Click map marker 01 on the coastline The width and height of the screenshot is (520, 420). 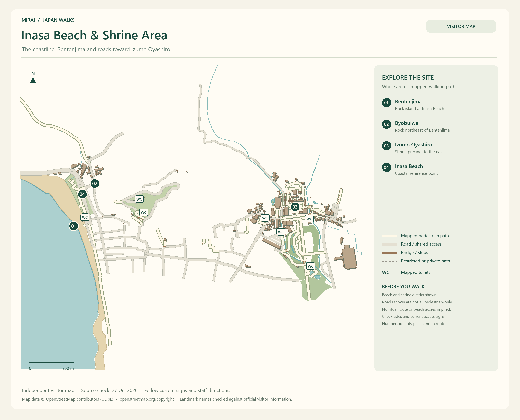coord(74,226)
